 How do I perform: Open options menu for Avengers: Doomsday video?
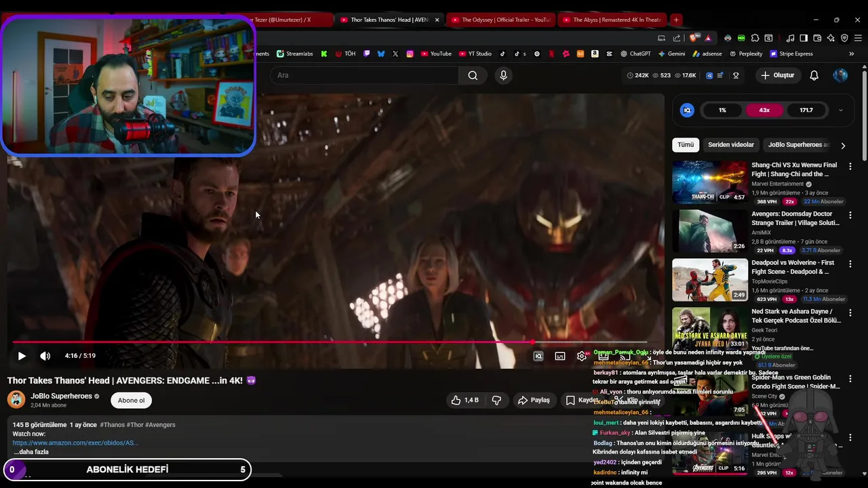(x=850, y=215)
